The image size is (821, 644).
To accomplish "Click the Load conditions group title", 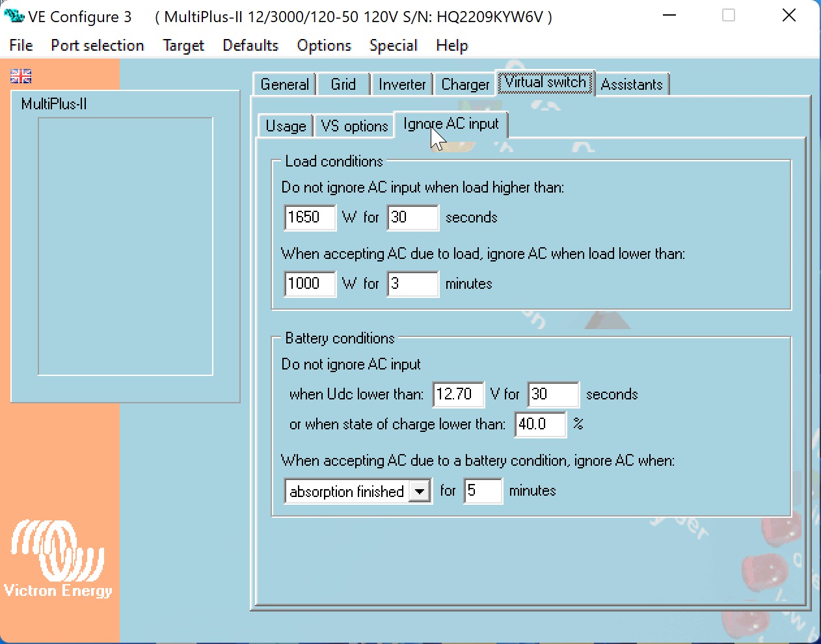I will pyautogui.click(x=334, y=161).
